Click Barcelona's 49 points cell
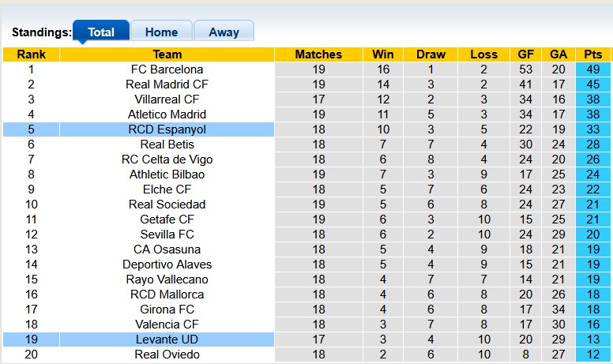Image resolution: width=613 pixels, height=364 pixels. click(592, 69)
